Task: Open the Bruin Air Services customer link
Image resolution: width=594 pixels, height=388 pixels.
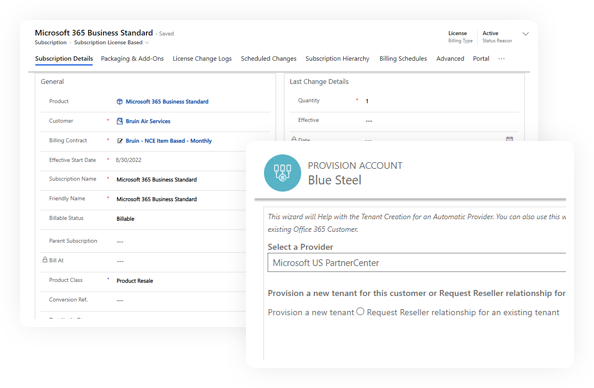Action: pyautogui.click(x=148, y=121)
